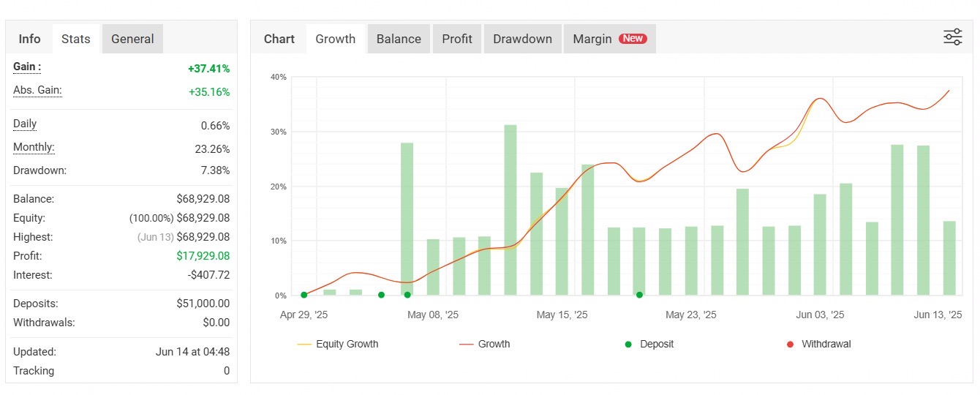Click the deposit dot near May 08
The image size is (980, 395).
(407, 295)
